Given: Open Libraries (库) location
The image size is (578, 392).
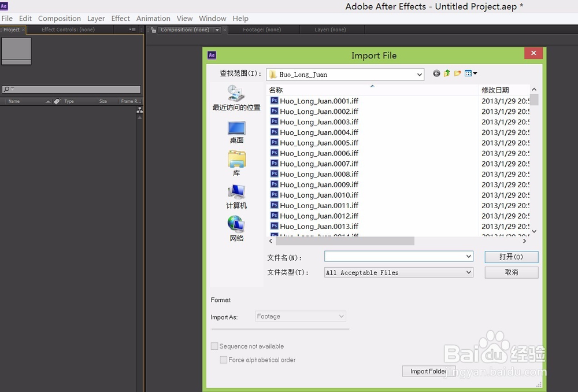Looking at the screenshot, I should pos(236,164).
